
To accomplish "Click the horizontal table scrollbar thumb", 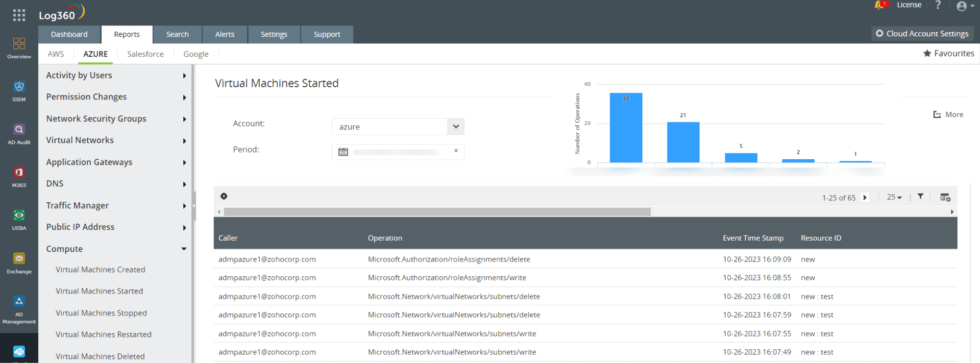I will tap(437, 212).
